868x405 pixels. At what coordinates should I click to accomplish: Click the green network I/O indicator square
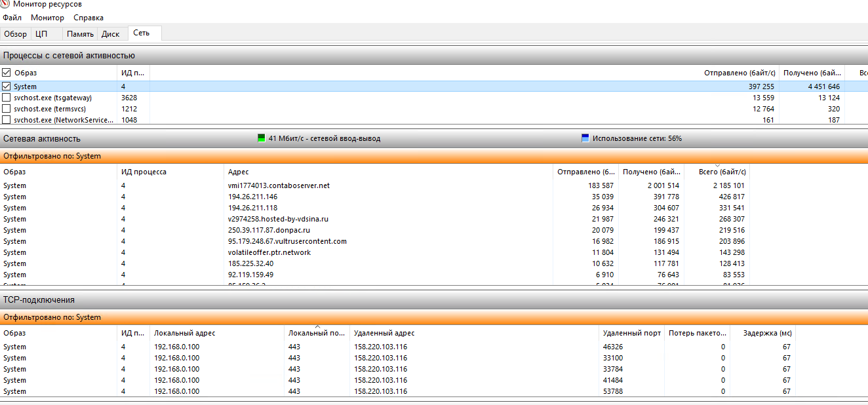coord(261,138)
